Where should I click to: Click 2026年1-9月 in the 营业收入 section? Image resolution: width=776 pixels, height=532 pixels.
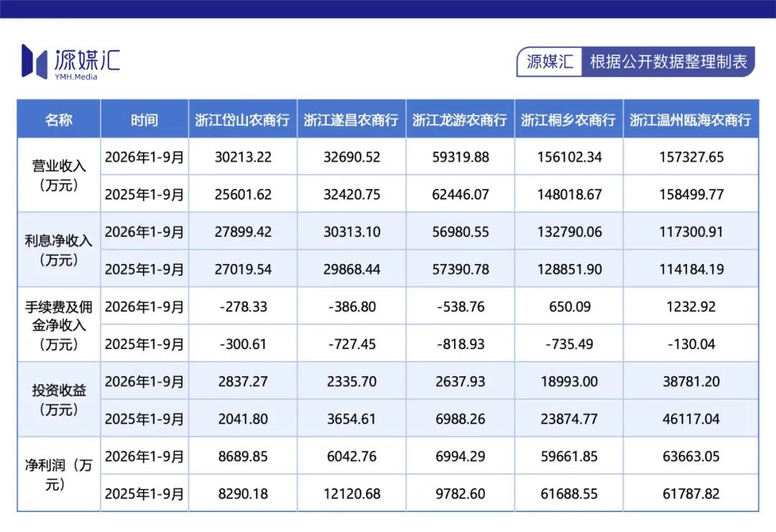coord(144,157)
